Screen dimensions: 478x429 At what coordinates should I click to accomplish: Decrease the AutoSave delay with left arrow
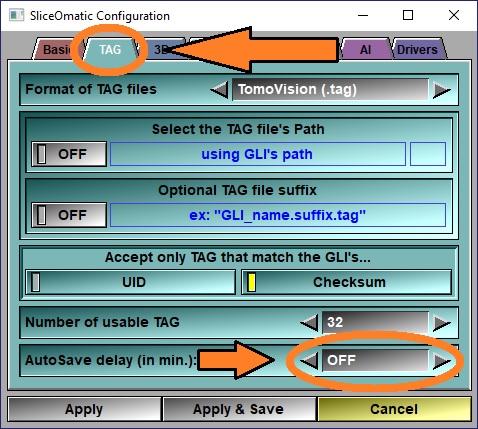tap(309, 361)
